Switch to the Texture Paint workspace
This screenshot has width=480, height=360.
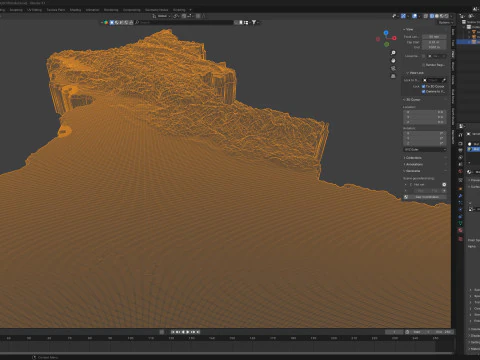click(x=56, y=10)
